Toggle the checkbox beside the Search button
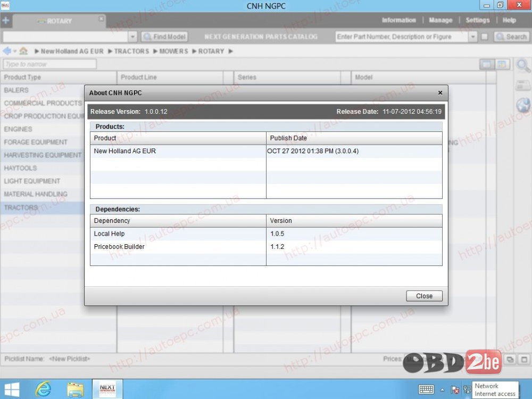This screenshot has width=532, height=399. [485, 37]
